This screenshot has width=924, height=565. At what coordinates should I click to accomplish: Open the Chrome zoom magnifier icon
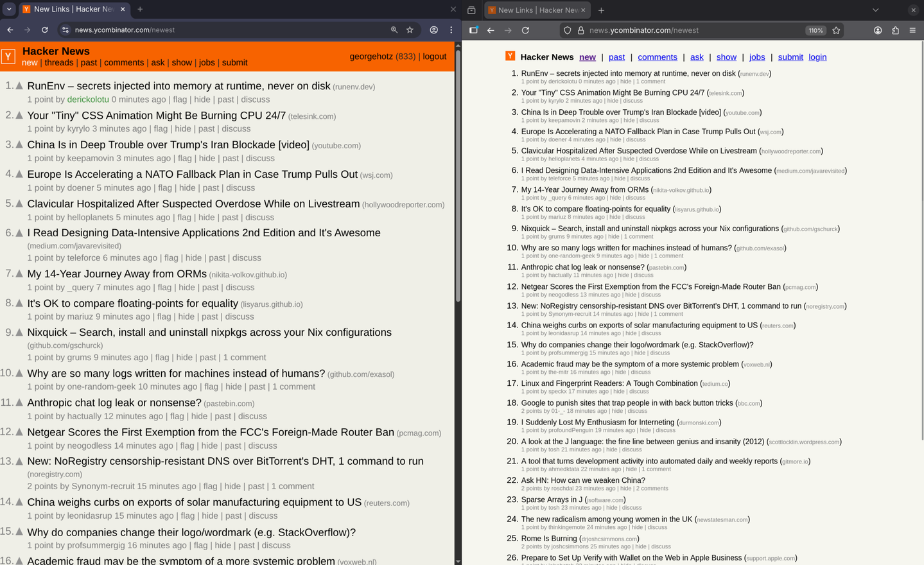[394, 30]
